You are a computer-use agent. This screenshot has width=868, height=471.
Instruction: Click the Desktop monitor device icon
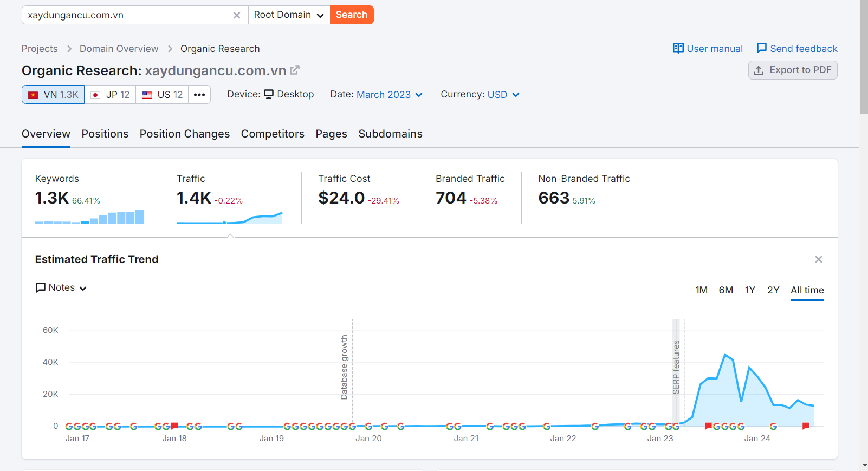269,94
